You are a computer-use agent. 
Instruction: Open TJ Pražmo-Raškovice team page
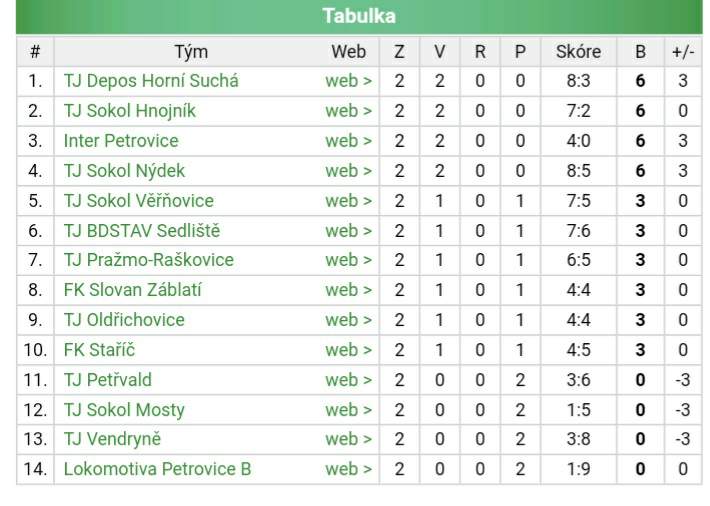click(x=148, y=260)
